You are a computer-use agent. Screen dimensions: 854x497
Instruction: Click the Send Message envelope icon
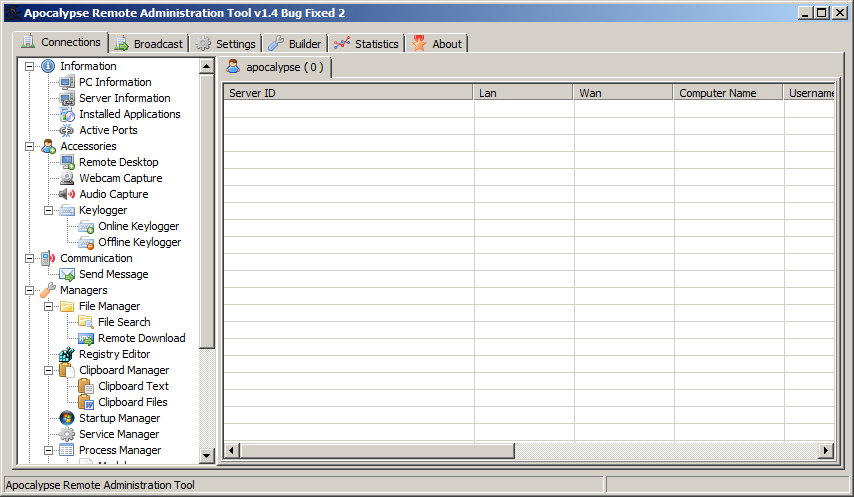tap(67, 274)
